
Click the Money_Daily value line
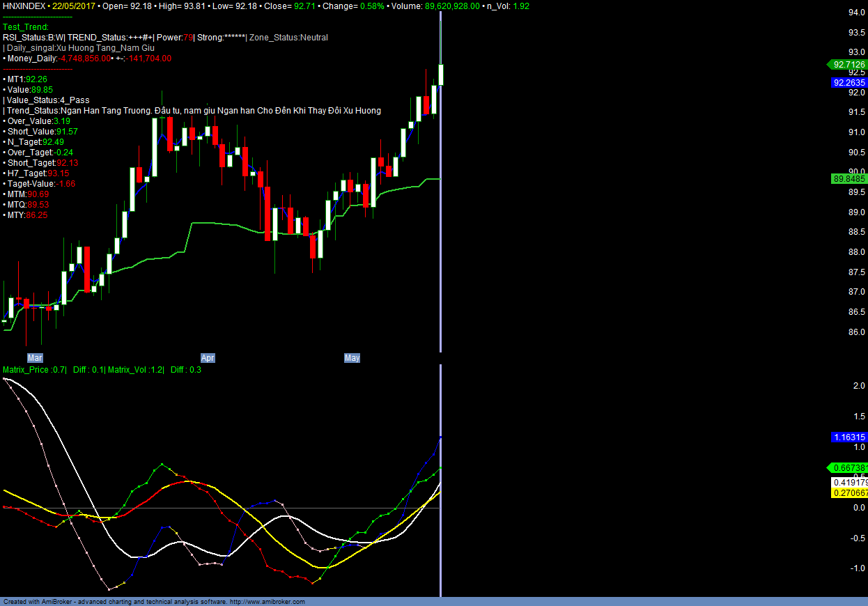coord(87,59)
